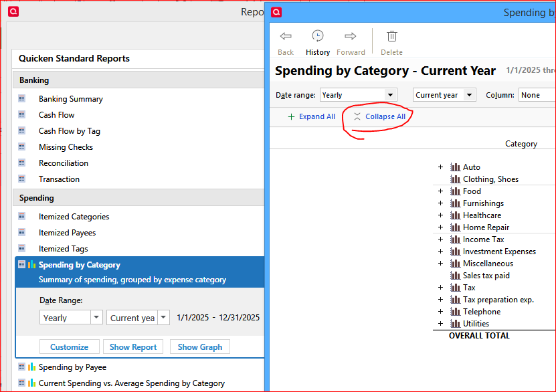Click the Itemized Payees report icon
The width and height of the screenshot is (556, 392).
click(22, 232)
